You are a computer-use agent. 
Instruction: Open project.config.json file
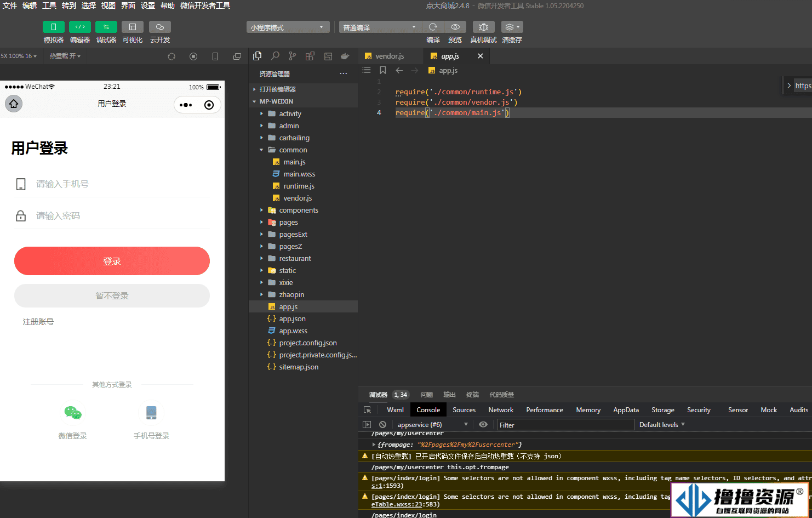point(303,343)
